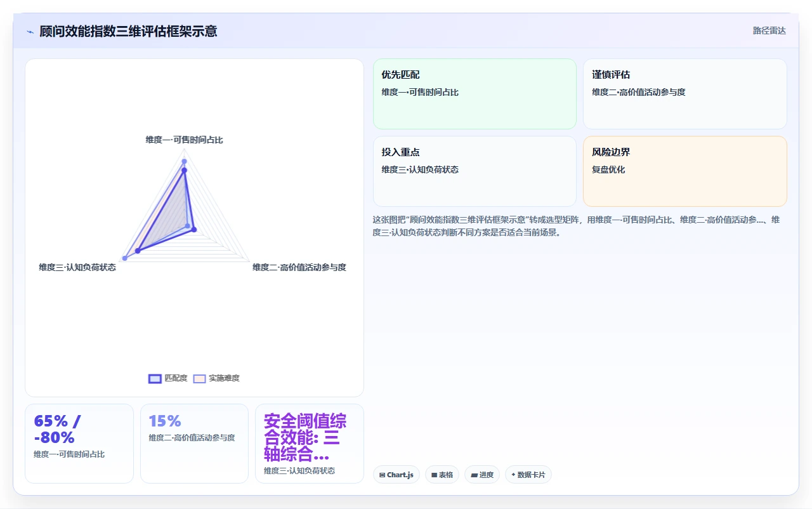Select the 数据卡片 tag
This screenshot has height=509, width=812.
(x=528, y=475)
